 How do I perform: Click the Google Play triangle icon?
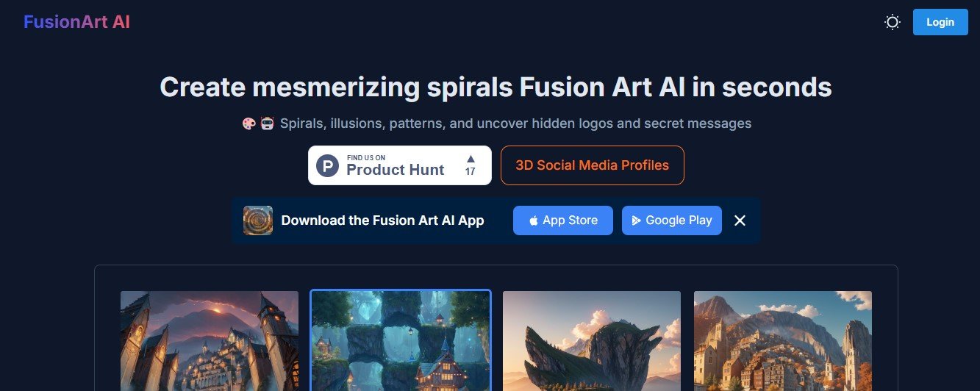[637, 220]
